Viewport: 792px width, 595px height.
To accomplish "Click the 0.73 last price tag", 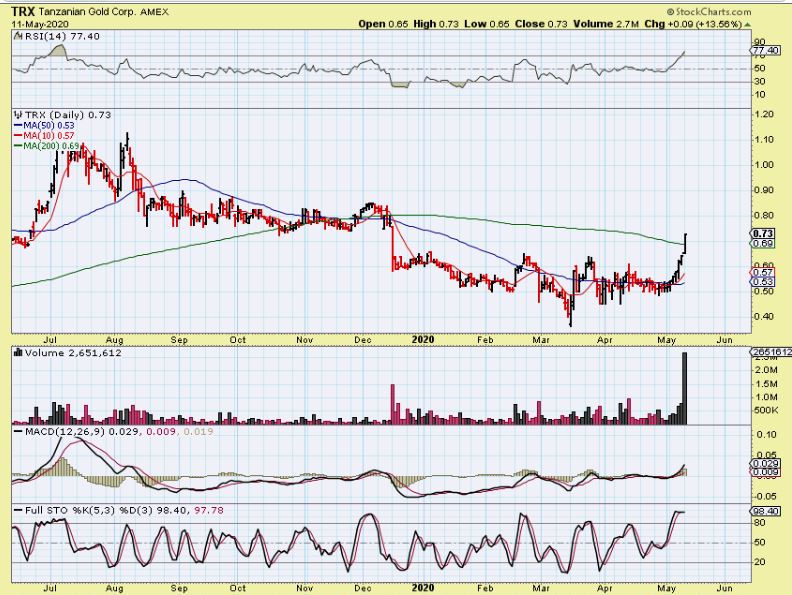I will coord(763,233).
